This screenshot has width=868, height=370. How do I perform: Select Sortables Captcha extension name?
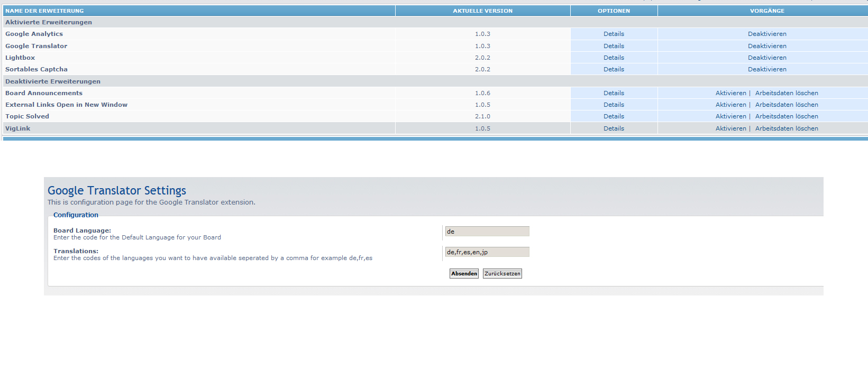click(36, 69)
